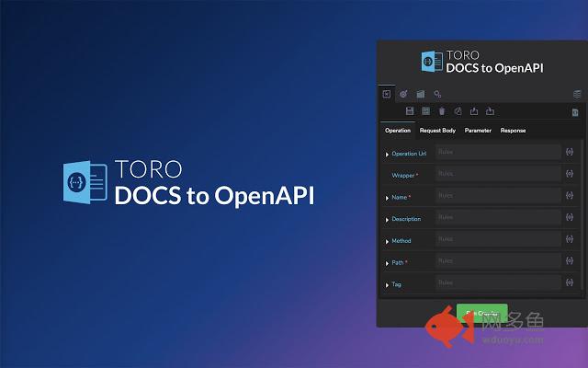This screenshot has height=368, width=588.
Task: Click the braces icon in Path row
Action: coord(570,260)
